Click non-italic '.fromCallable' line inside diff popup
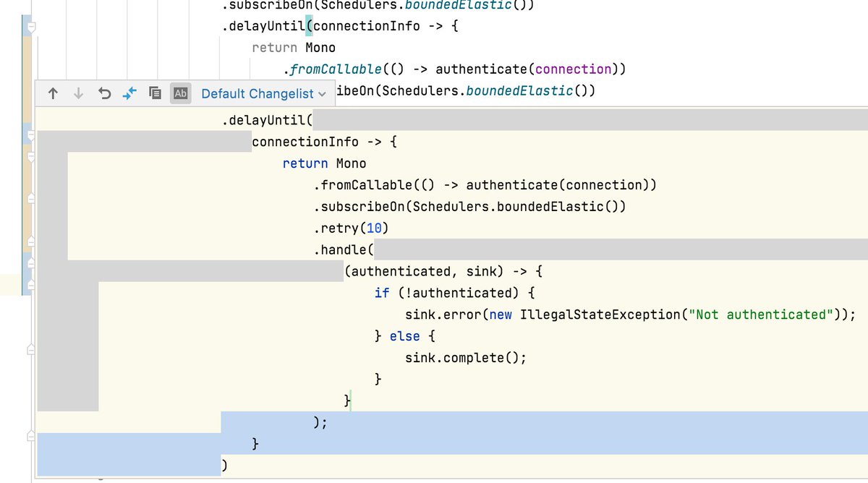 (485, 185)
